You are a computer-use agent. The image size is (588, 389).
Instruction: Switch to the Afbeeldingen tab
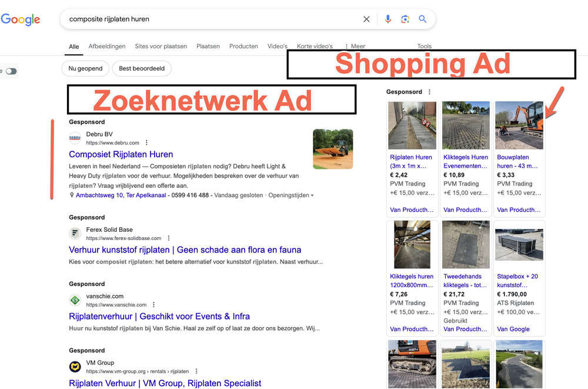(107, 46)
